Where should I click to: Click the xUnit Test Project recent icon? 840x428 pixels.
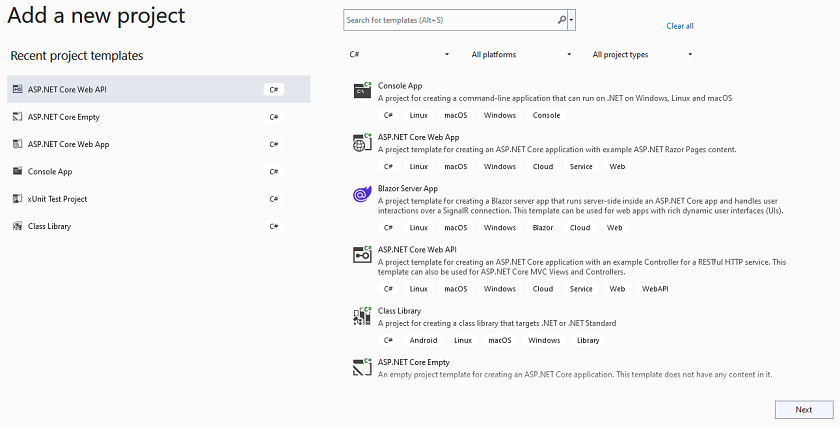coord(18,199)
